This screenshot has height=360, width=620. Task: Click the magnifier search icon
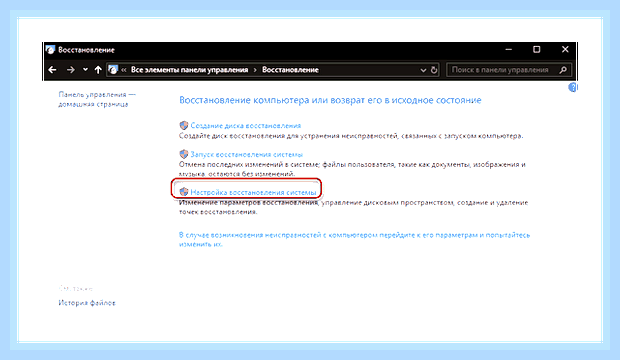(563, 70)
